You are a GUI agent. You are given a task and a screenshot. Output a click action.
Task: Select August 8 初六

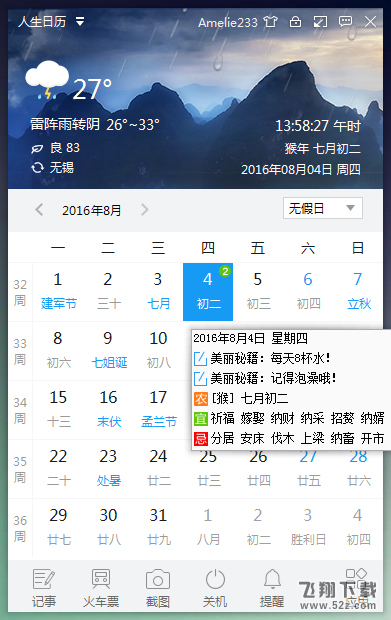click(58, 351)
